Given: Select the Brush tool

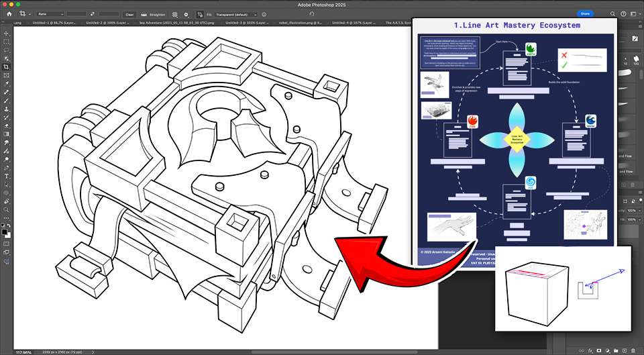Looking at the screenshot, I should [x=6, y=101].
